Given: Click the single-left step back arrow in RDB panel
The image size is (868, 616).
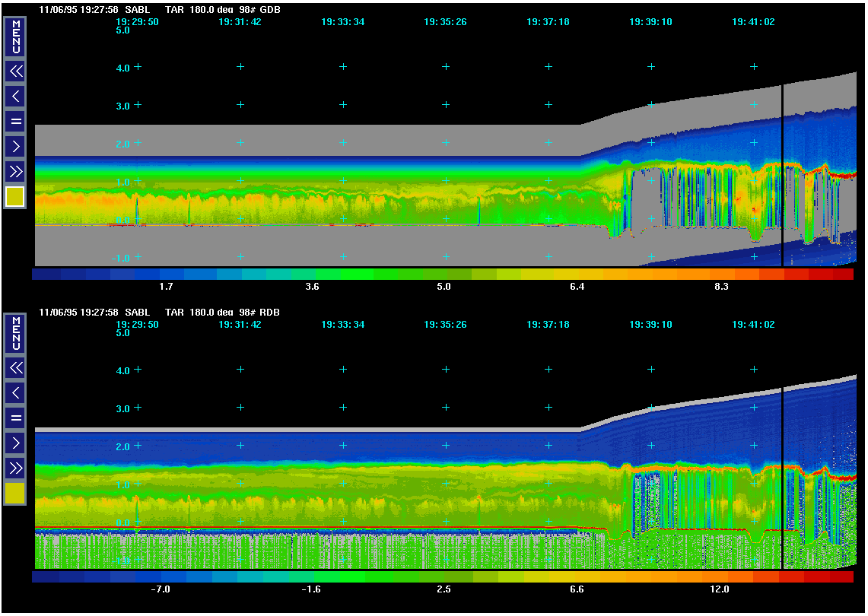Looking at the screenshot, I should [x=15, y=393].
